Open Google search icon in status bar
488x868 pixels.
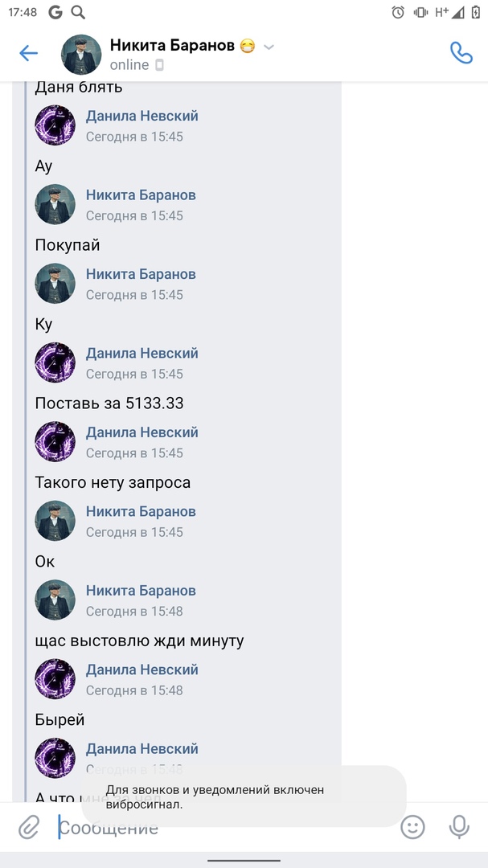coord(78,12)
